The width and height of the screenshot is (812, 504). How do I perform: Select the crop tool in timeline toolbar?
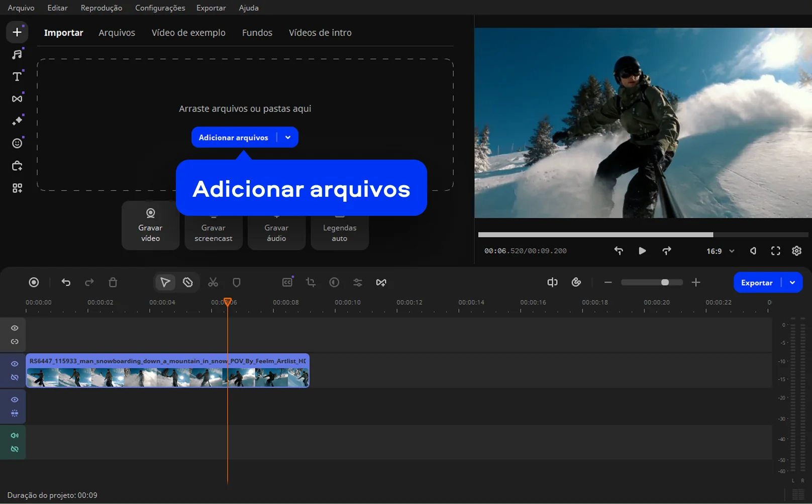click(x=311, y=283)
